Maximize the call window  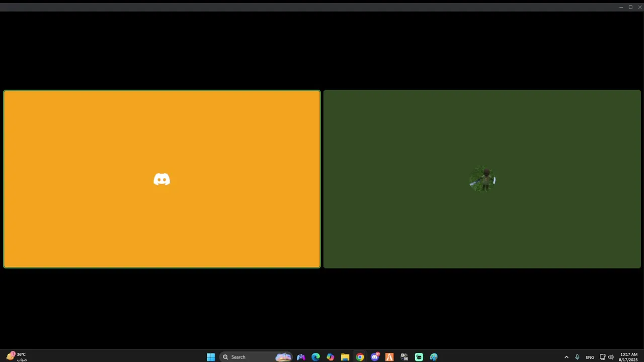(630, 7)
